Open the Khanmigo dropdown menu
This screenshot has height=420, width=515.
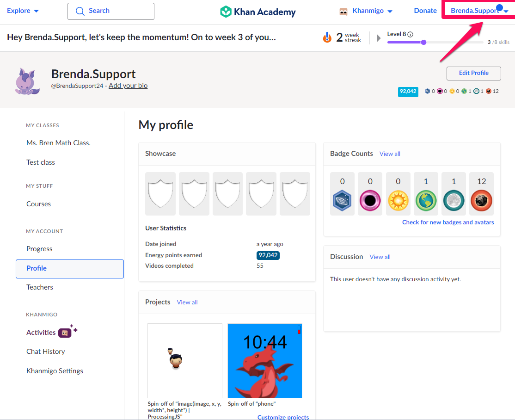click(x=372, y=11)
